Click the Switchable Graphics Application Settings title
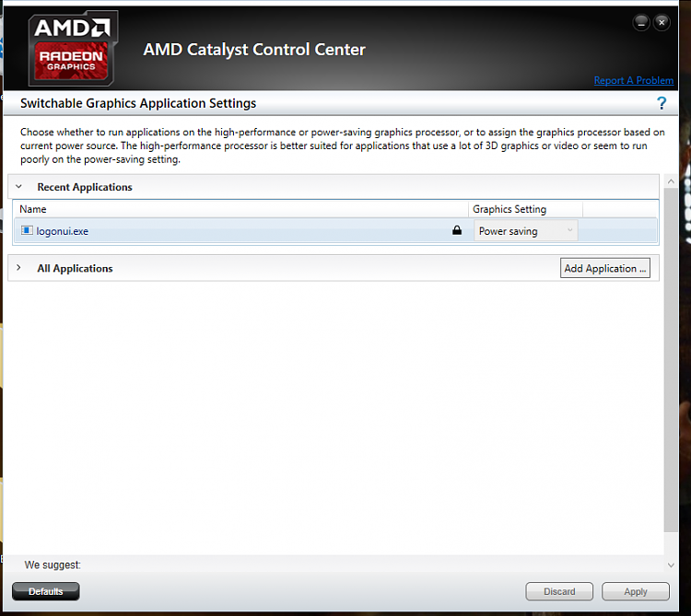This screenshot has height=616, width=691. click(138, 103)
